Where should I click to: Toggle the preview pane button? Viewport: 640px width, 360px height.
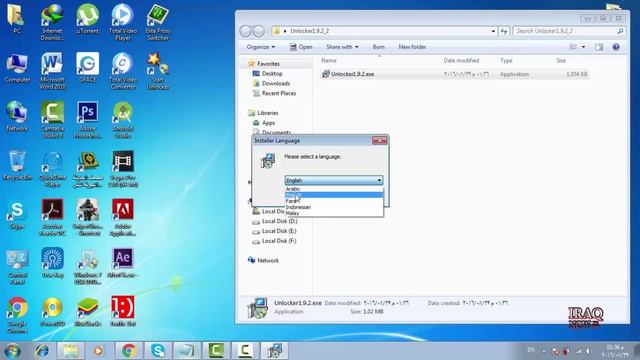[599, 47]
